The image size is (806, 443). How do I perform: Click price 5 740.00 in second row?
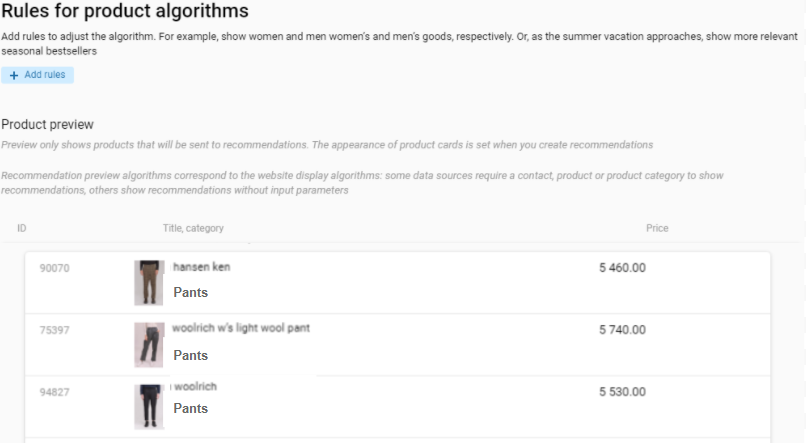tap(622, 330)
